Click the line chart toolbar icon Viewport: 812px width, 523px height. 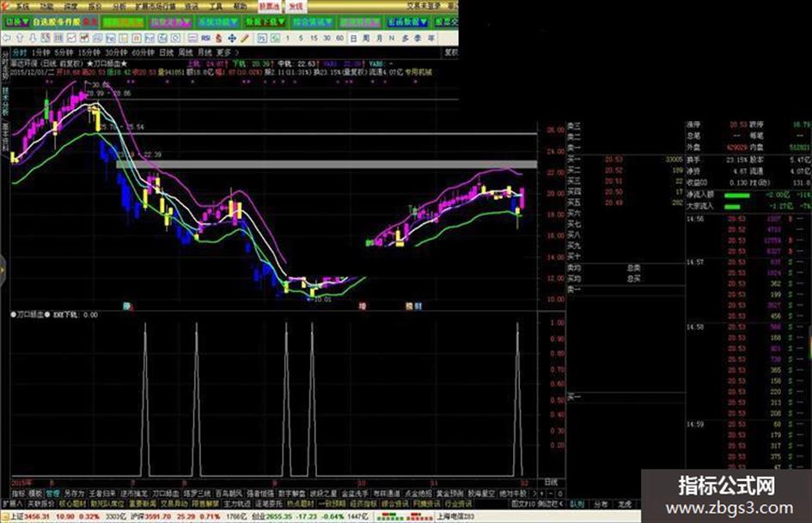point(71,39)
